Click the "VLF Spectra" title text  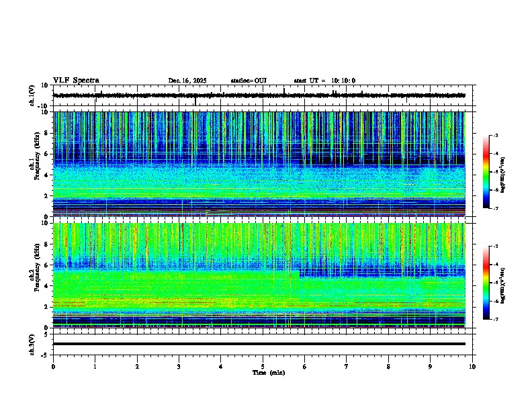(76, 81)
